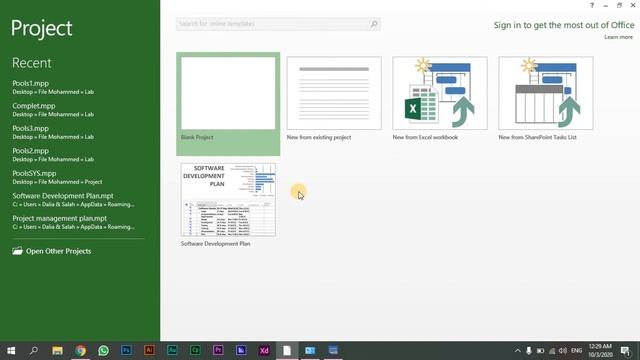640x360 pixels.
Task: Open the notification center icon
Action: [x=625, y=351]
